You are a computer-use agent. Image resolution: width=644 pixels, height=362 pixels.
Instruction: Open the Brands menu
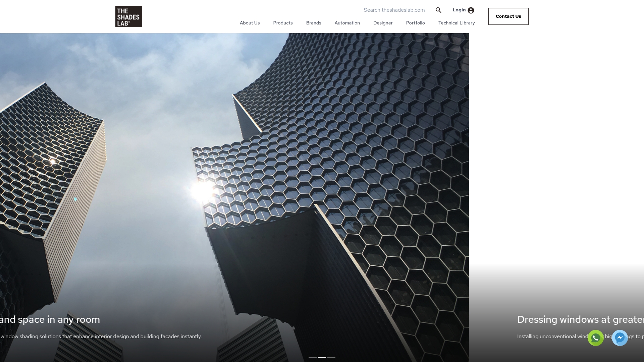[x=314, y=23]
